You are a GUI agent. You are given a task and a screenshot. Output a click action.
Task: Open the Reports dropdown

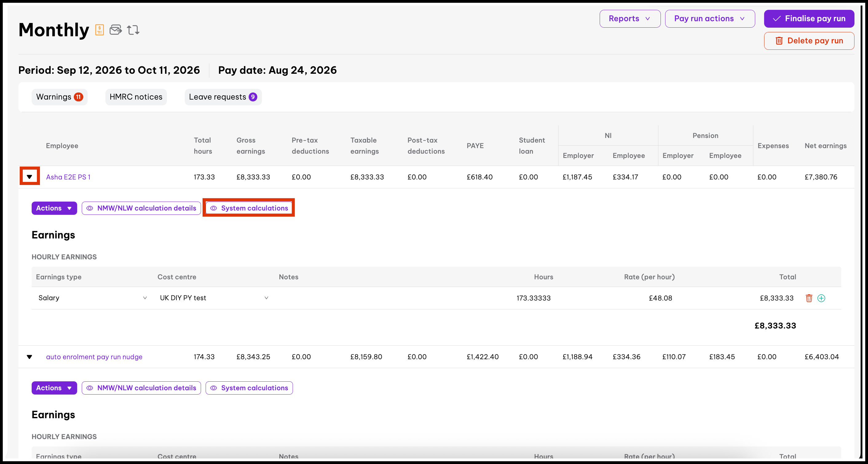[630, 18]
